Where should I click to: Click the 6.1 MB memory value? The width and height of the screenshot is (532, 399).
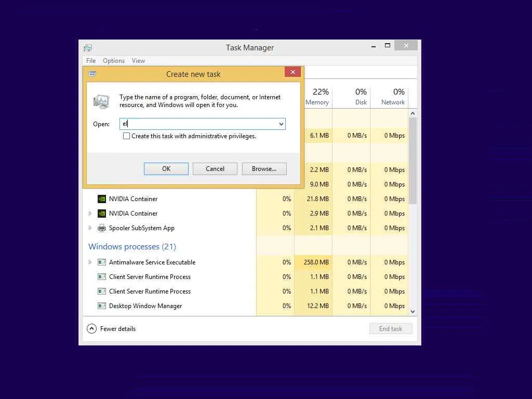click(x=320, y=136)
